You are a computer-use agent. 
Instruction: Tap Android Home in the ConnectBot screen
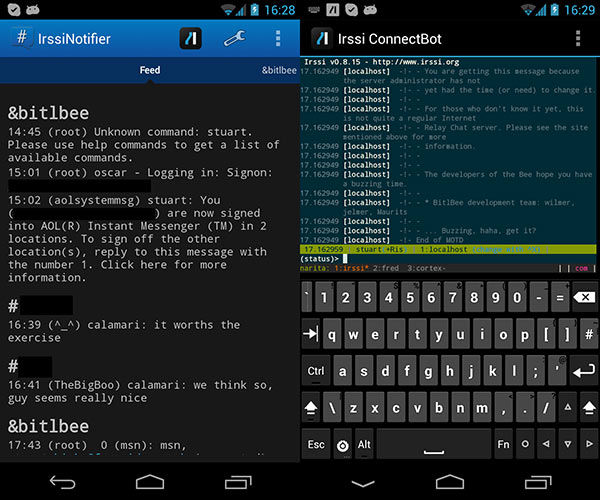click(x=450, y=482)
